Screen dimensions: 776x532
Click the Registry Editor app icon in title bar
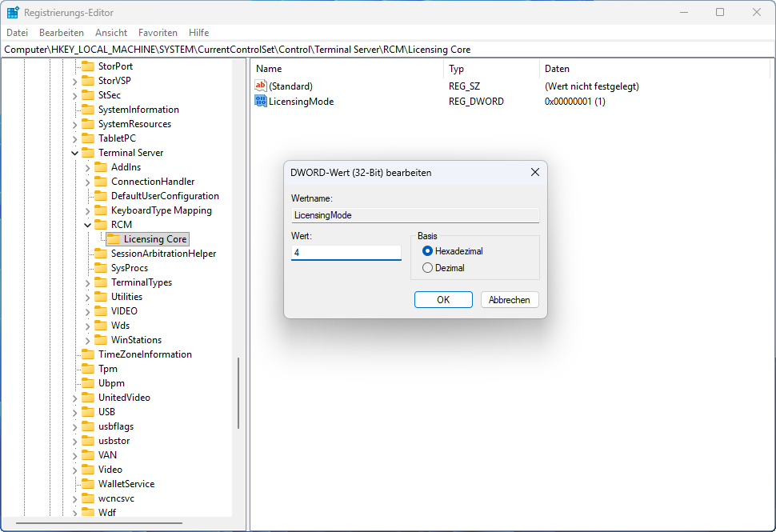pos(13,12)
